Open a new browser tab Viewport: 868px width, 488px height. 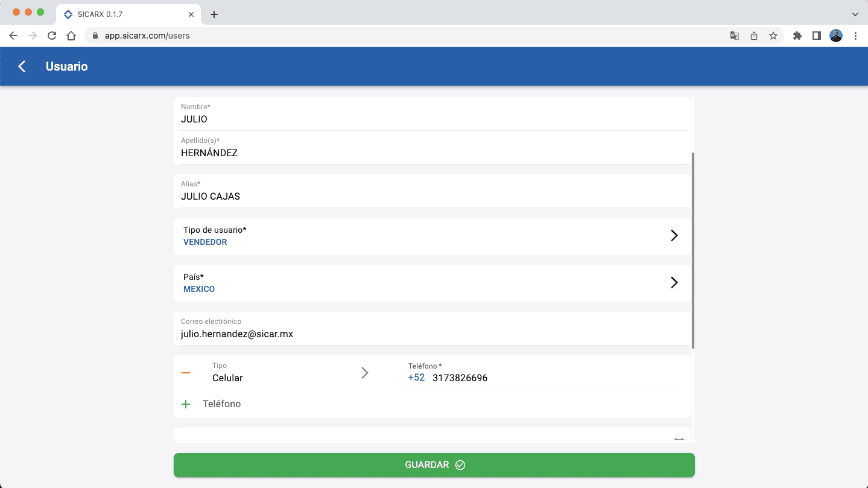[x=214, y=14]
